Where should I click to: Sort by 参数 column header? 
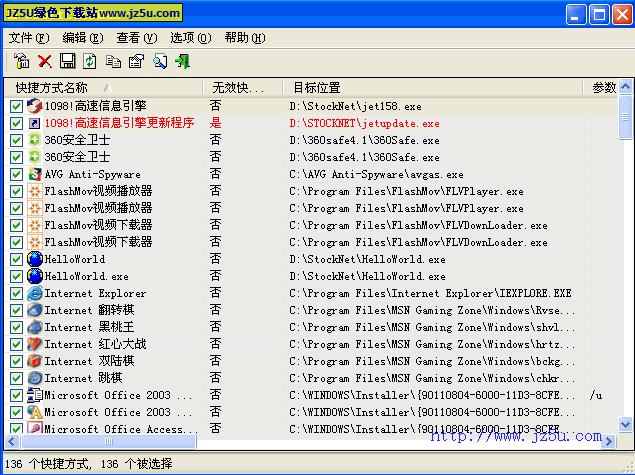601,87
